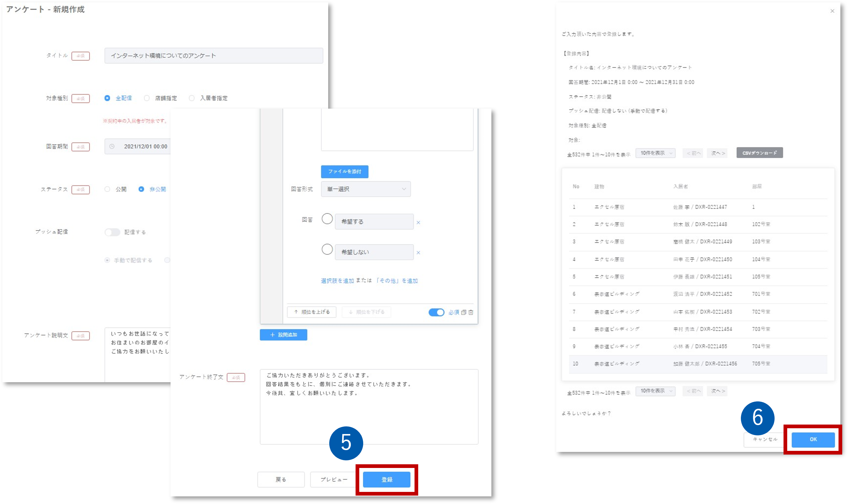Open top 10件を表示 page size dropdown
Screen dimensions: 848x504
pyautogui.click(x=655, y=153)
